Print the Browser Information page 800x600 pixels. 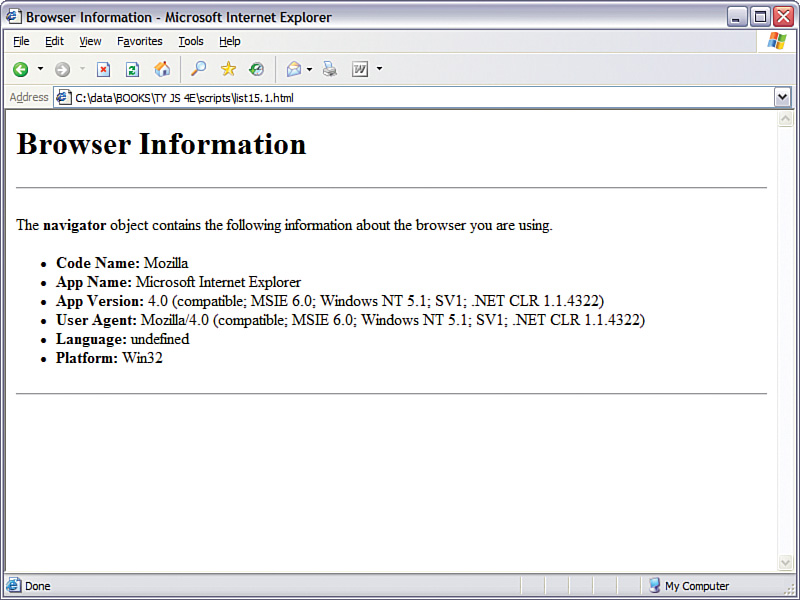click(x=330, y=69)
